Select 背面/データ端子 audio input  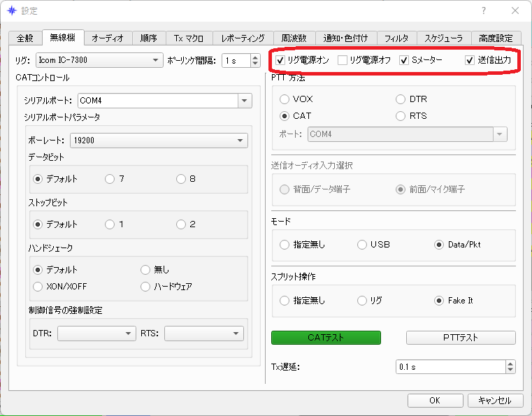tap(285, 189)
